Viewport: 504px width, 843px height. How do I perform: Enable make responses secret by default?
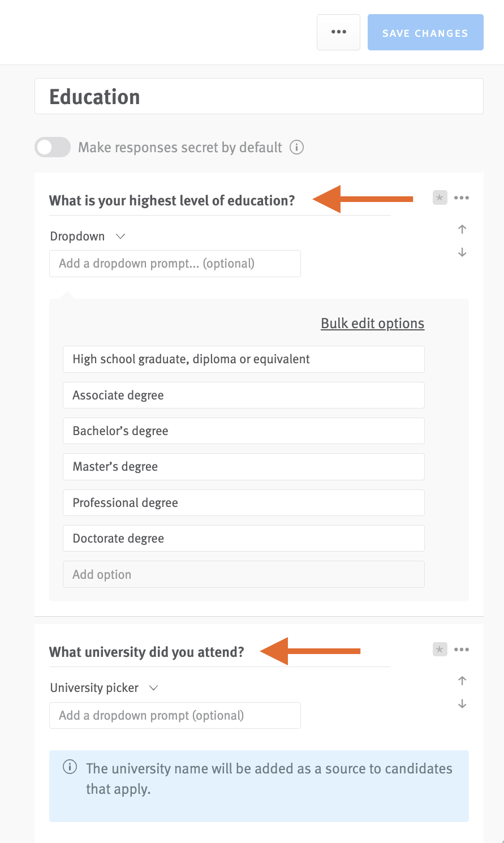coord(52,147)
